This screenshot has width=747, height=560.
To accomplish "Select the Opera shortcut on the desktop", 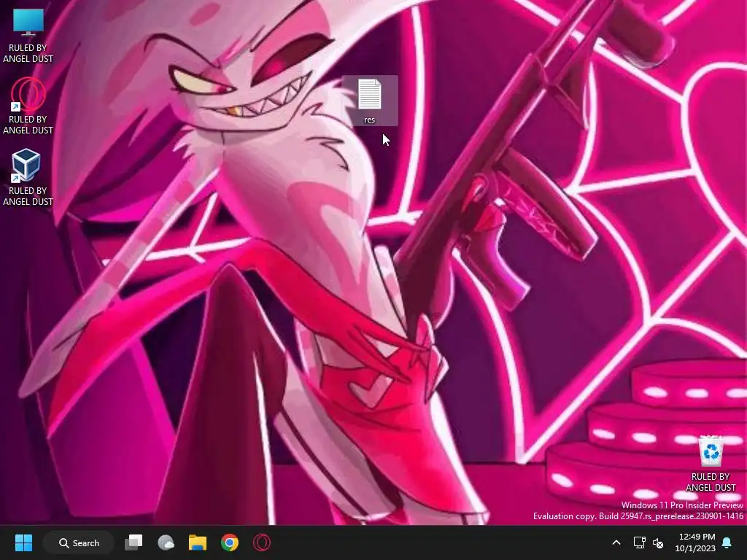I will 28,106.
